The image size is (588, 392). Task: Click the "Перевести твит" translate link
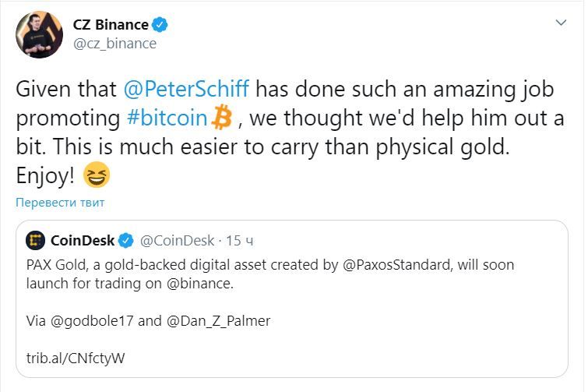click(x=60, y=203)
